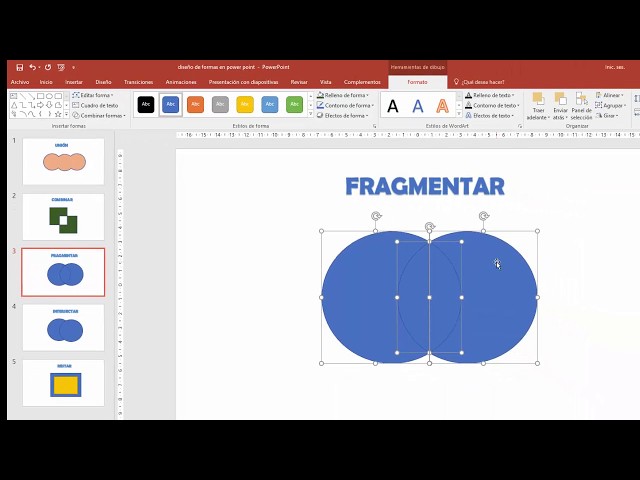Open the Transiciones ribbon tab

138,82
